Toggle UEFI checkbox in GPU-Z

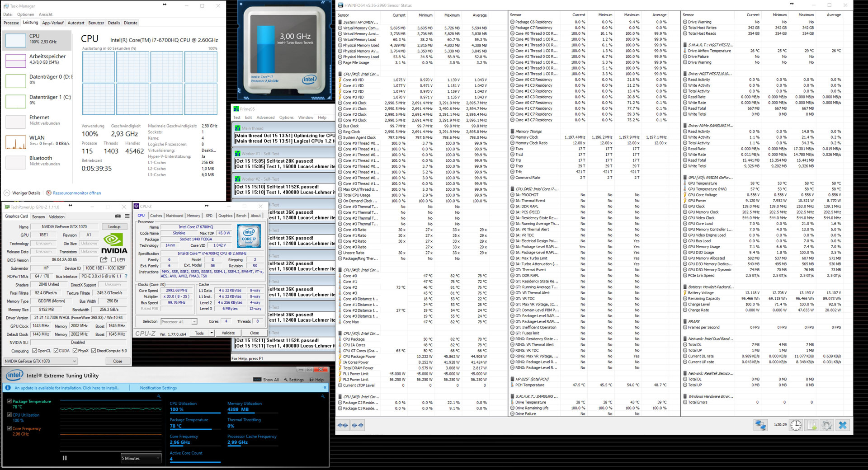(114, 260)
